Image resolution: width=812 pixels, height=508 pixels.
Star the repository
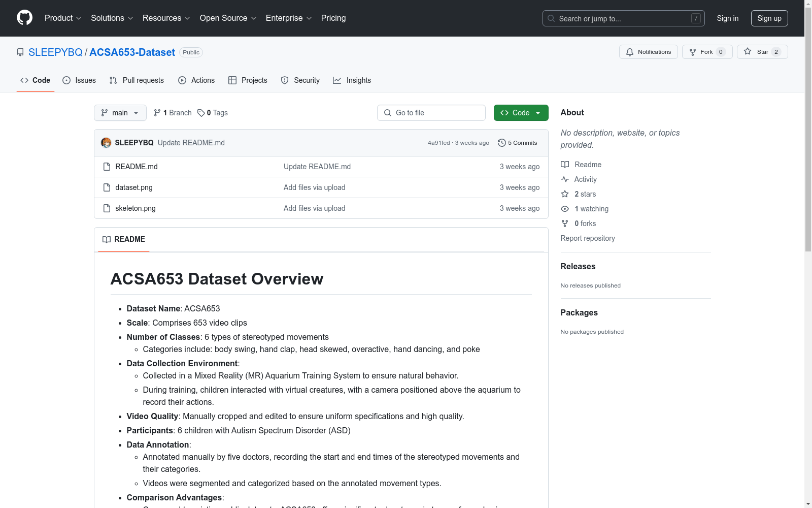762,52
